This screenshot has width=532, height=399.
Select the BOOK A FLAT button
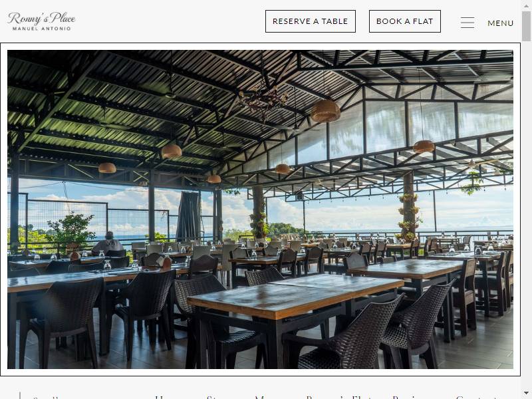click(404, 21)
